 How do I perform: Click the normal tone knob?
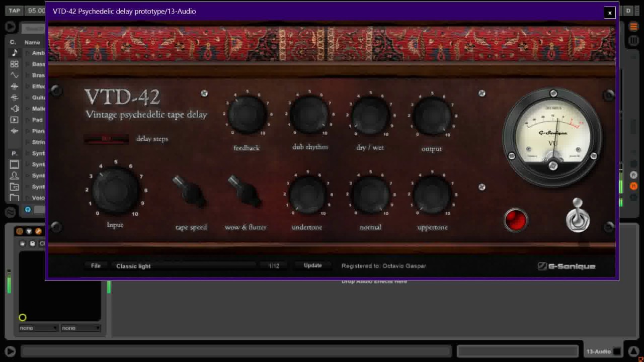370,194
